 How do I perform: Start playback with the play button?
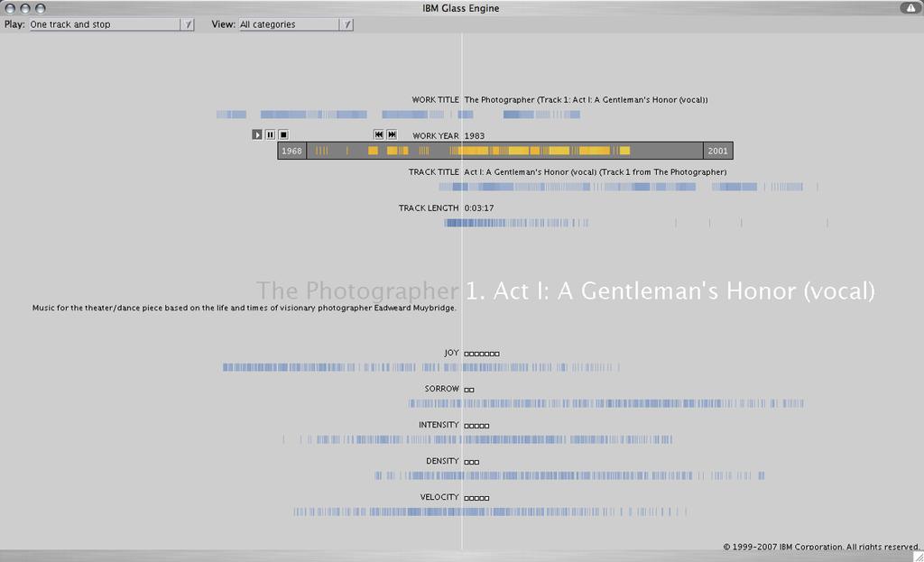(257, 135)
